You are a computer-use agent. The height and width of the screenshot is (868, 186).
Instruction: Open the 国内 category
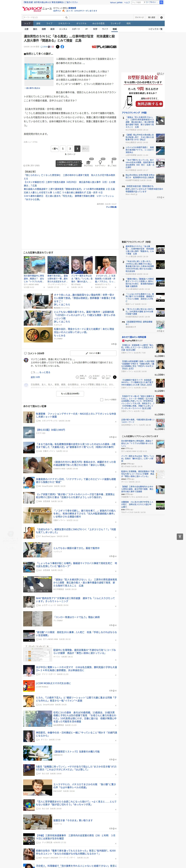point(35,29)
